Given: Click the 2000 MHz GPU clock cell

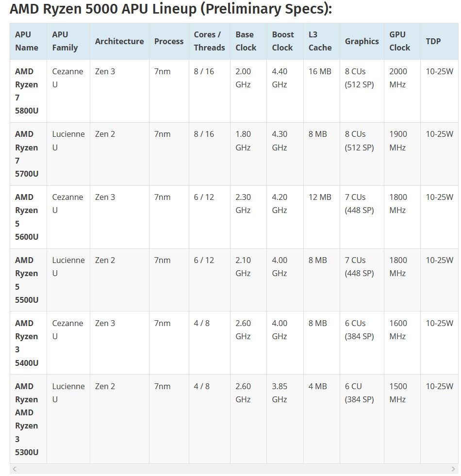Looking at the screenshot, I should coord(402,91).
